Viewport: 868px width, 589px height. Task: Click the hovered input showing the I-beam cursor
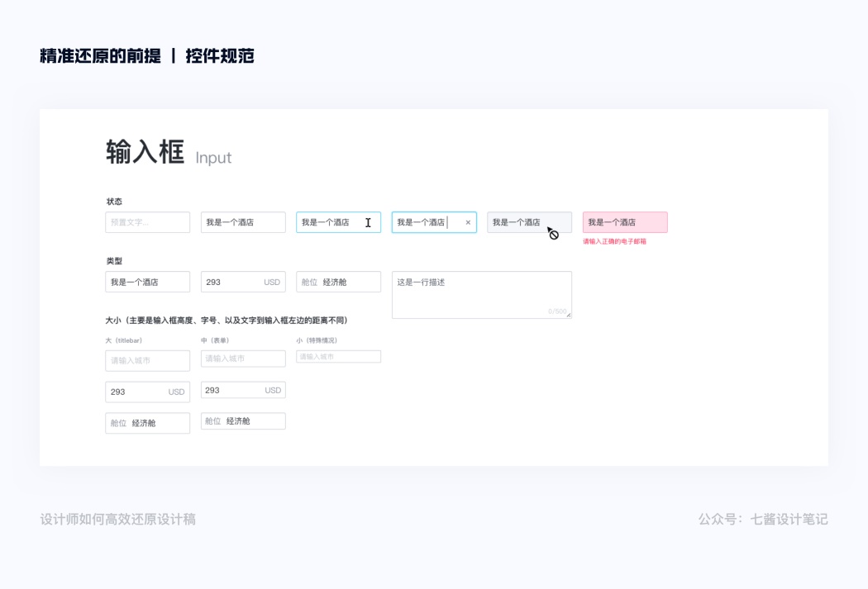coord(338,222)
